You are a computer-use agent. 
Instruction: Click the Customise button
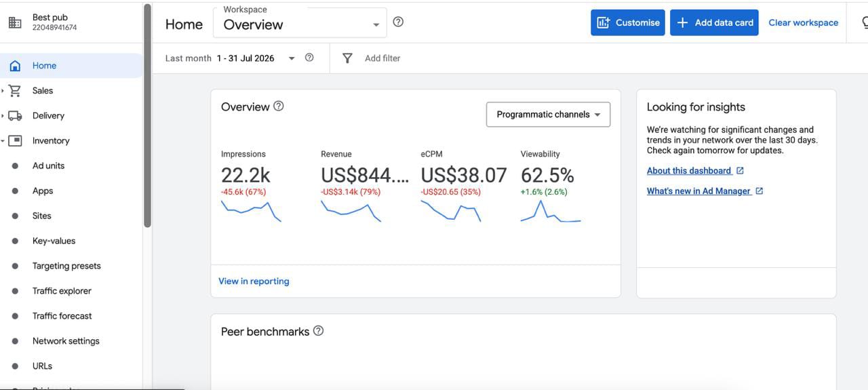[x=628, y=22]
